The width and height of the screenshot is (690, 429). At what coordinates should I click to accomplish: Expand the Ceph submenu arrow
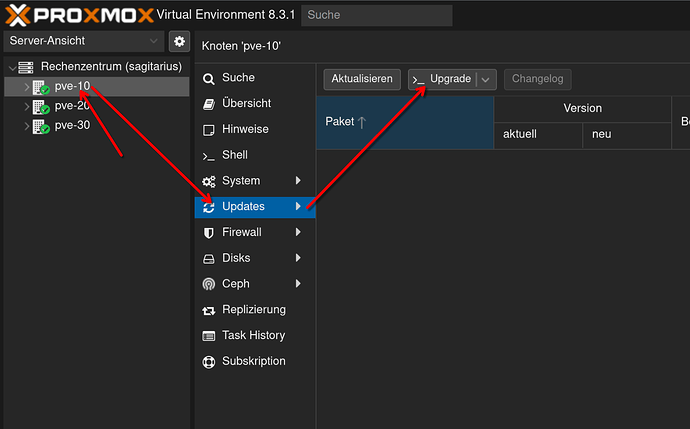coord(298,283)
